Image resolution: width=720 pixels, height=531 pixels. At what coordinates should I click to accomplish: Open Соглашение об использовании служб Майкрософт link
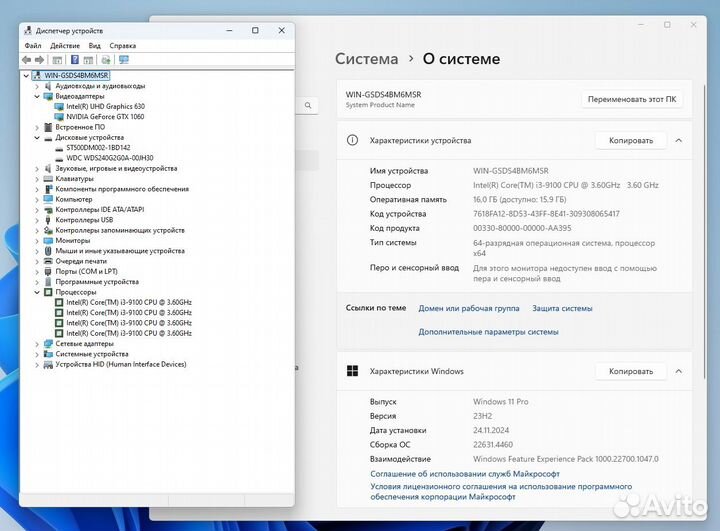point(465,474)
